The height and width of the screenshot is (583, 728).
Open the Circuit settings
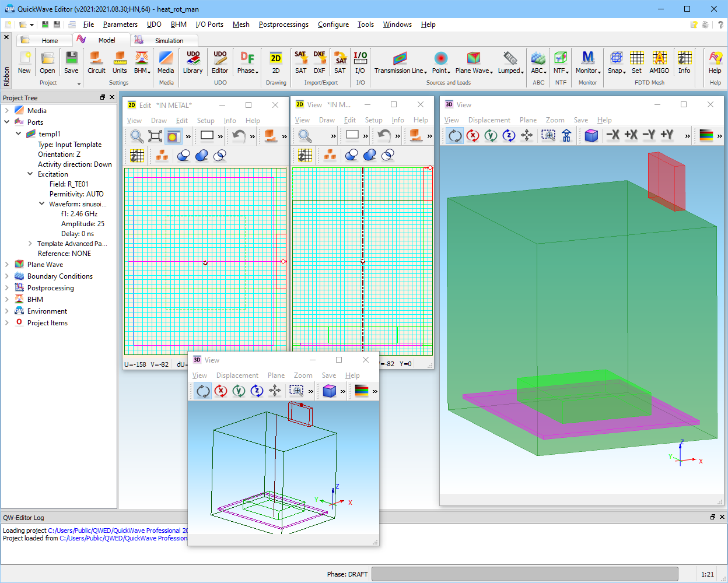[x=96, y=62]
